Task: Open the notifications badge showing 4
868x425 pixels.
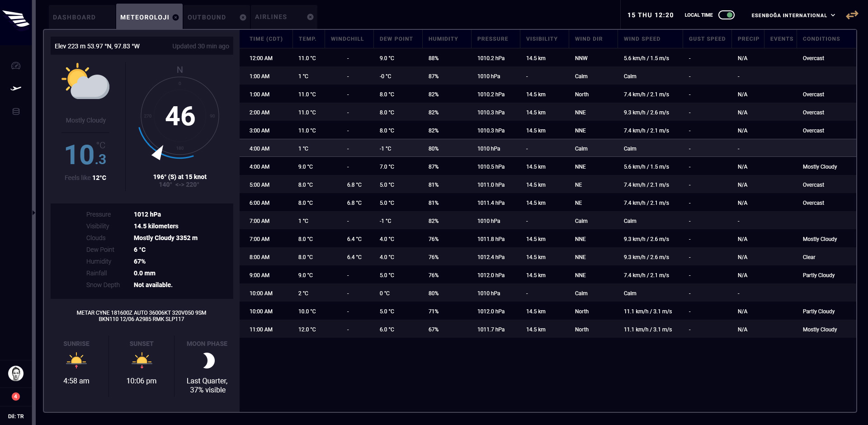Action: 16,397
